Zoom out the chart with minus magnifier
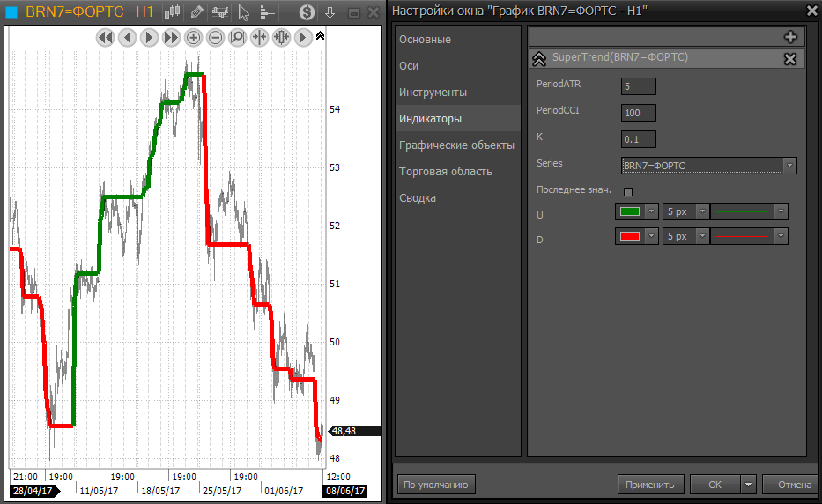Viewport: 822px width, 504px height. point(215,37)
